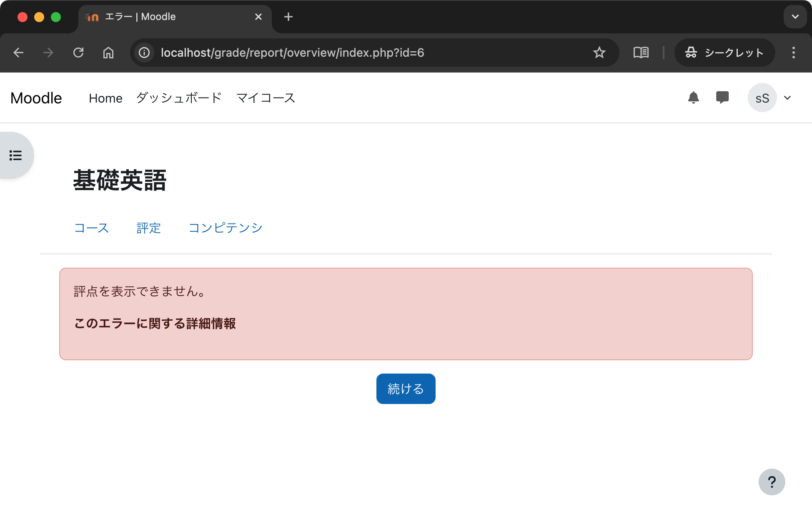Open the Chrome three-dot menu
The width and height of the screenshot is (812, 522).
coord(793,53)
